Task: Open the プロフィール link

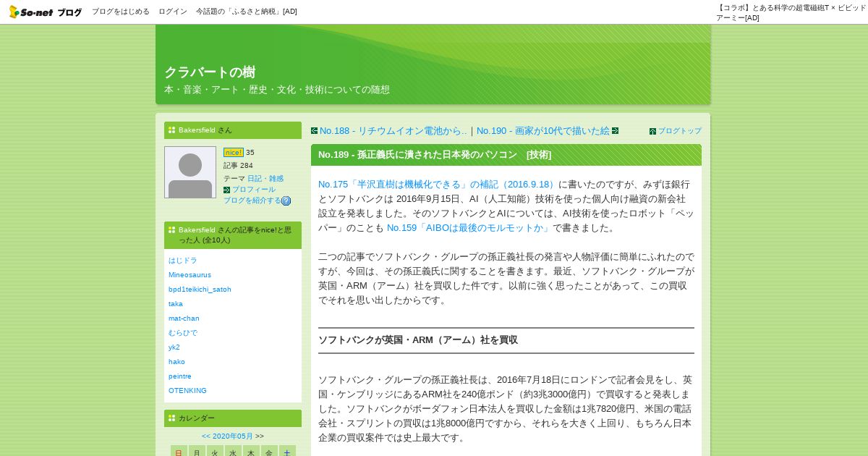Action: [x=254, y=190]
